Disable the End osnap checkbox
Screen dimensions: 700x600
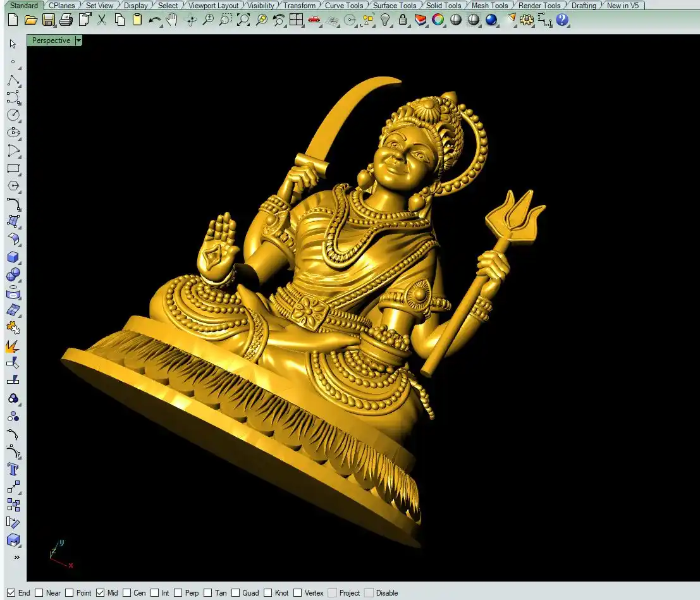coord(11,593)
